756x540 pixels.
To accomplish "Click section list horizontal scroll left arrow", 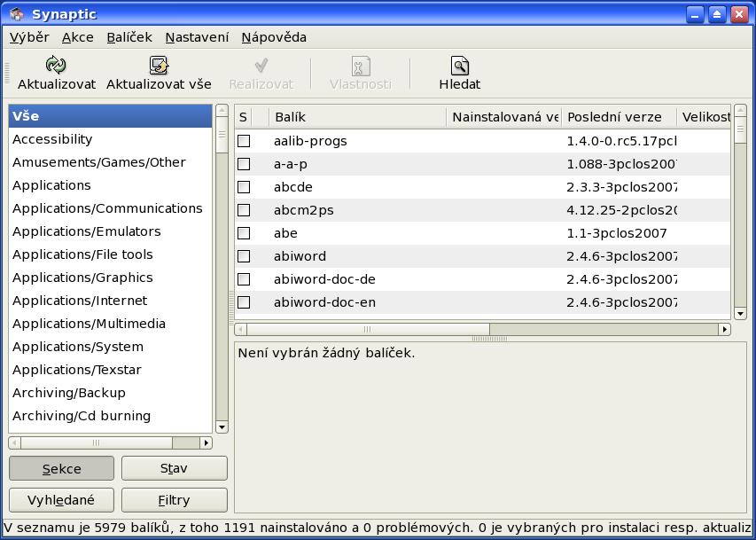I will tap(14, 442).
